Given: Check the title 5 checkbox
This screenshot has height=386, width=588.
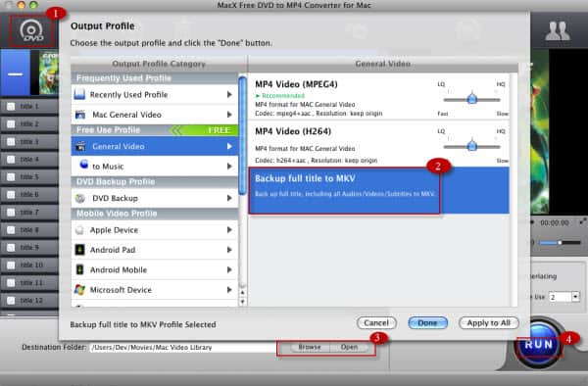Looking at the screenshot, I should [x=11, y=177].
